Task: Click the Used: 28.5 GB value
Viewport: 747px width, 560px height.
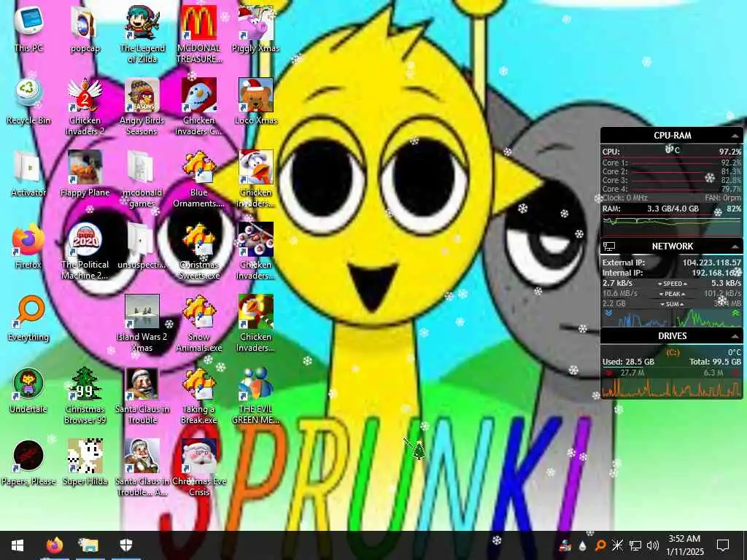Action: pyautogui.click(x=628, y=362)
